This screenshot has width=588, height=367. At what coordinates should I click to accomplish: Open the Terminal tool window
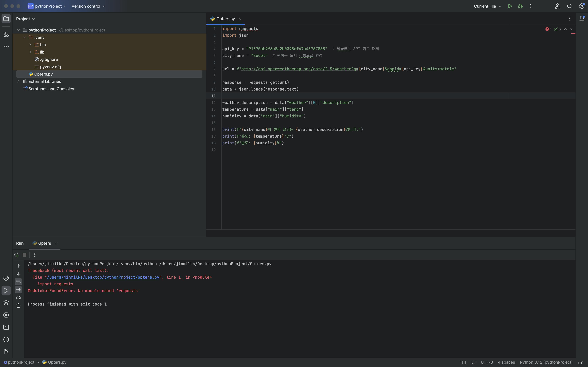click(6, 327)
